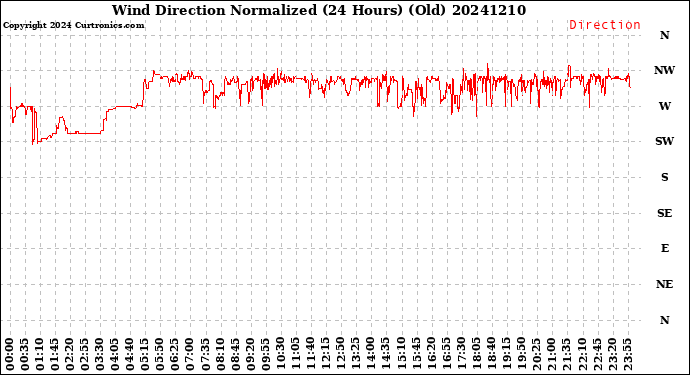Click the '09:55' time label

coord(266,354)
